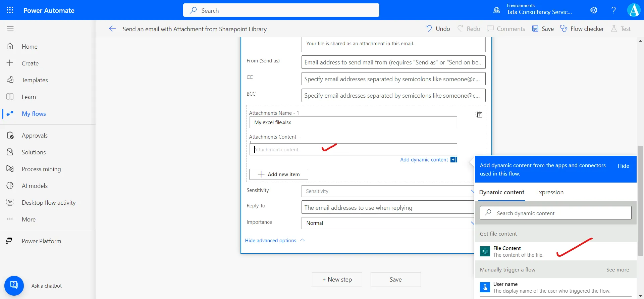This screenshot has height=299, width=644.
Task: Click the Learn book icon in sidebar
Action: pyautogui.click(x=10, y=97)
